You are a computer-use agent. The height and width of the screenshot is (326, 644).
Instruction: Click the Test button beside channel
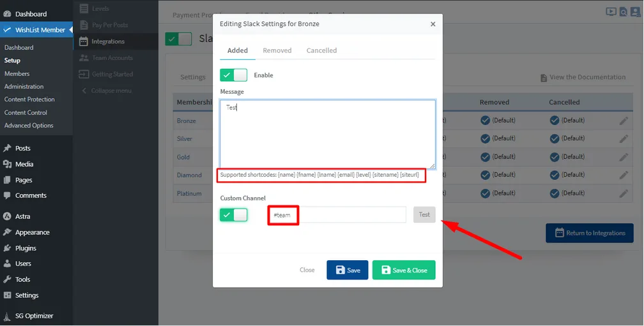[424, 214]
